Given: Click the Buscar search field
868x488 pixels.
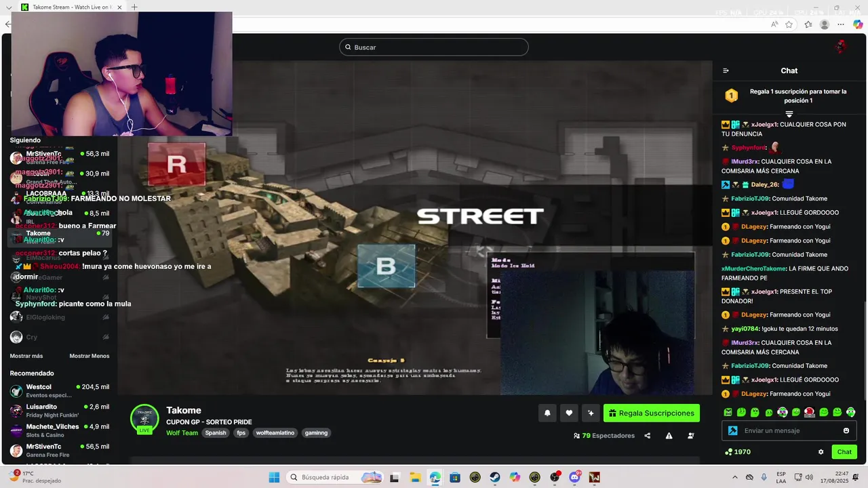Looking at the screenshot, I should [x=434, y=47].
